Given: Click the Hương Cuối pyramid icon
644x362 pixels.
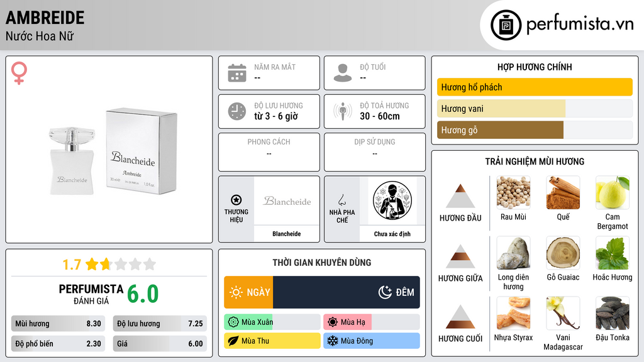Looking at the screenshot, I should pyautogui.click(x=460, y=317).
